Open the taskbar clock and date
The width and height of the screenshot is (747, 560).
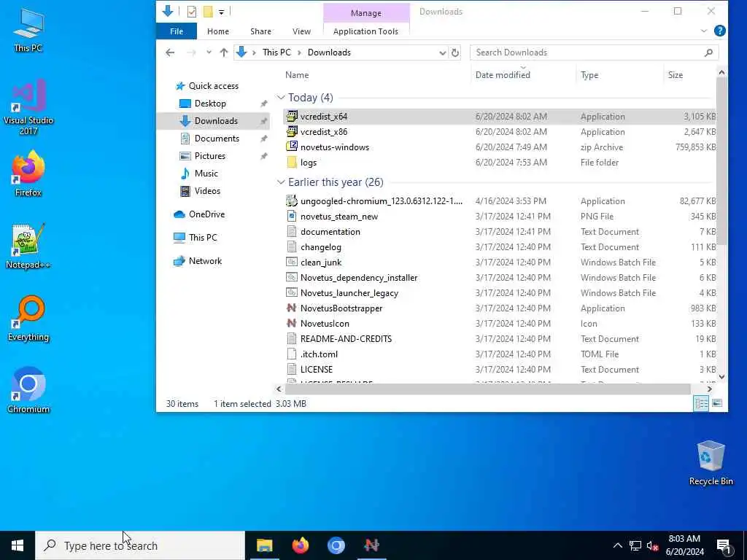(x=684, y=545)
